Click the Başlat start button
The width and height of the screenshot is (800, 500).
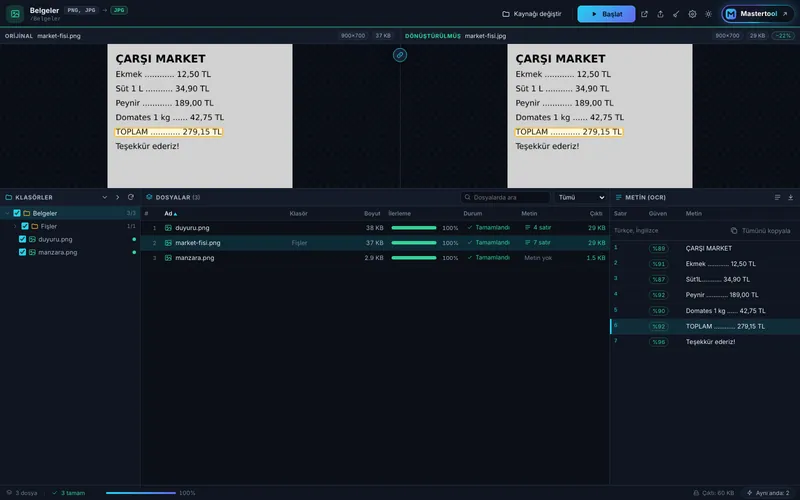[606, 14]
